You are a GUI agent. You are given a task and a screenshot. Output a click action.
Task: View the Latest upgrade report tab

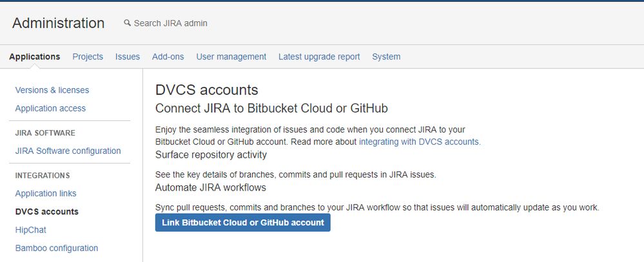[x=319, y=57]
